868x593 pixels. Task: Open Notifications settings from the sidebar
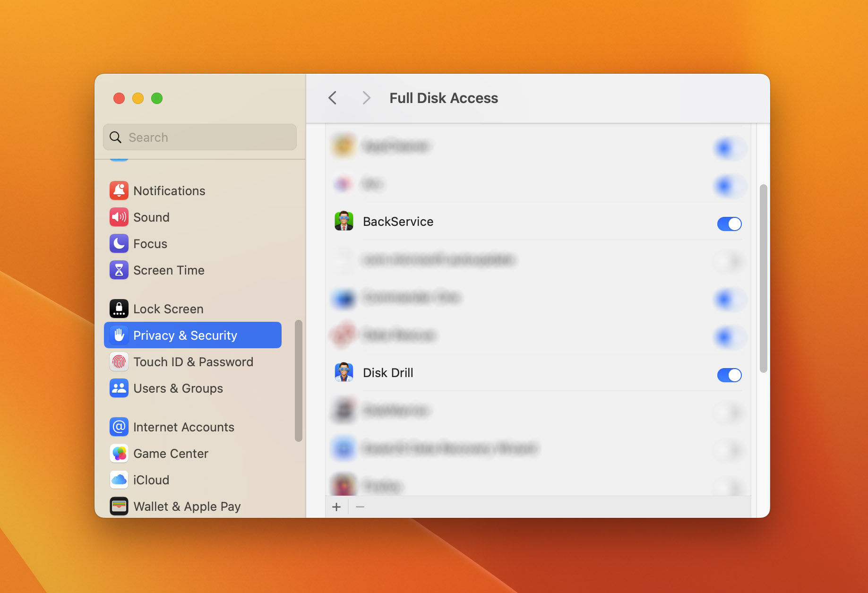169,190
